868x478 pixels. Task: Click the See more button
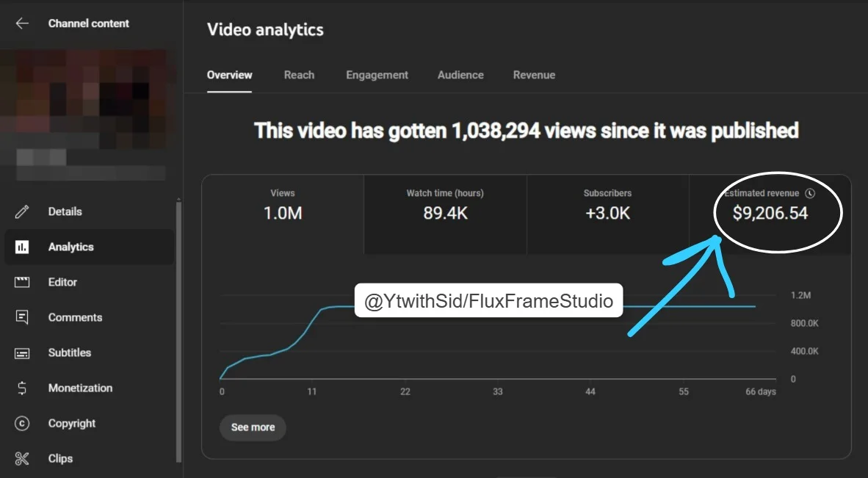[253, 427]
